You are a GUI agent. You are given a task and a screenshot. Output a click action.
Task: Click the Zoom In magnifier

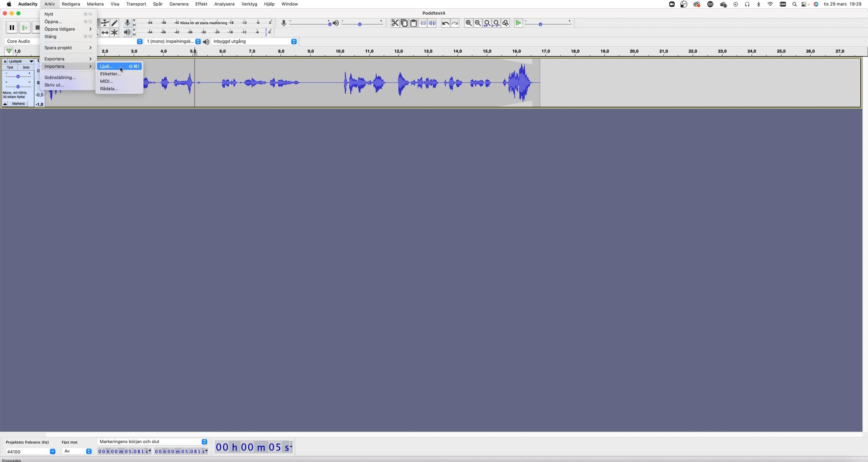(468, 23)
